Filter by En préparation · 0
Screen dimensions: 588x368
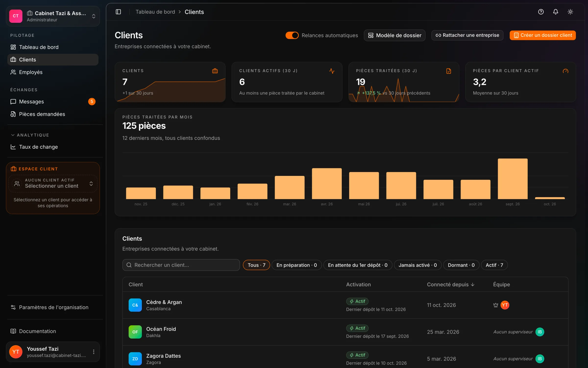coord(297,265)
